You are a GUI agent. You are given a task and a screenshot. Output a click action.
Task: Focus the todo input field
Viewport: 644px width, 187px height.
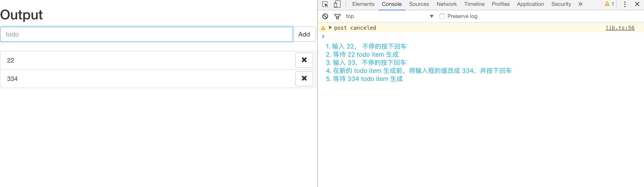(147, 34)
